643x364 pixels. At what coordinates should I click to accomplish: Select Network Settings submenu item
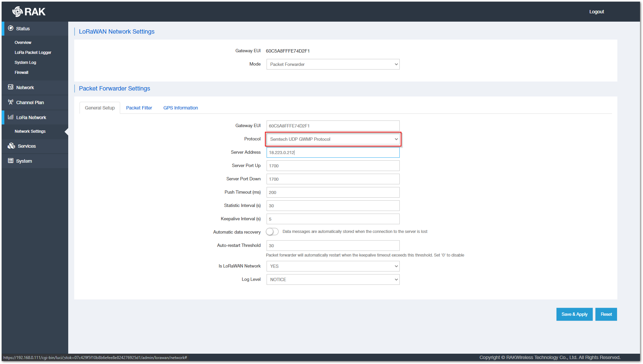click(x=30, y=131)
